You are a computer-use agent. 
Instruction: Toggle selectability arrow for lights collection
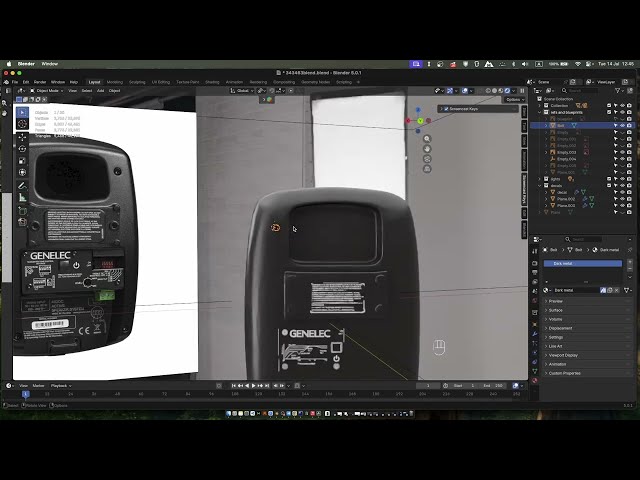point(616,179)
